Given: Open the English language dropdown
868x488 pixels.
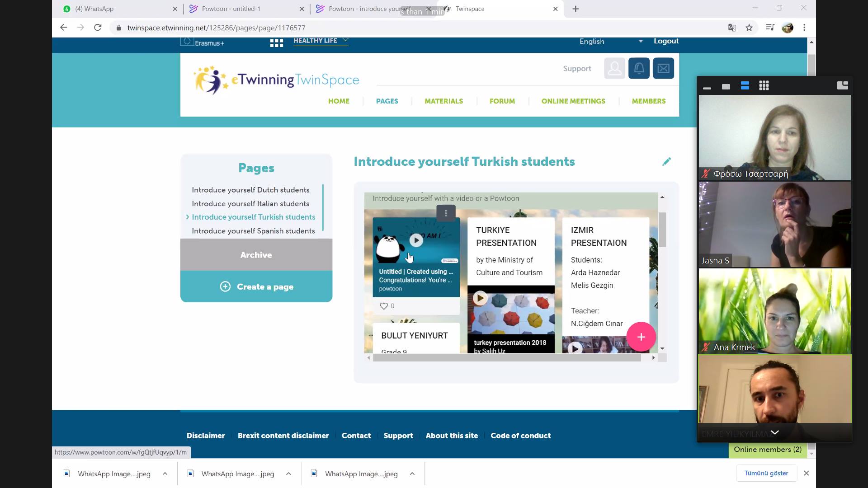Looking at the screenshot, I should (x=611, y=41).
